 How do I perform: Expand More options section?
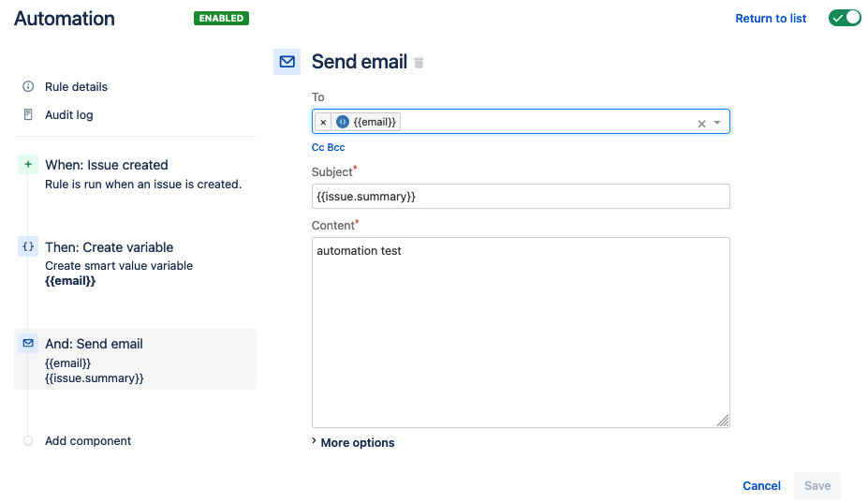point(353,442)
